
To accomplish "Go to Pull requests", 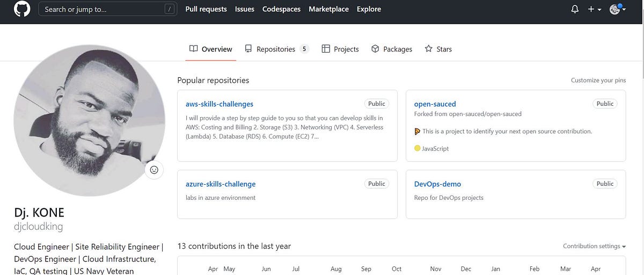I will [206, 9].
